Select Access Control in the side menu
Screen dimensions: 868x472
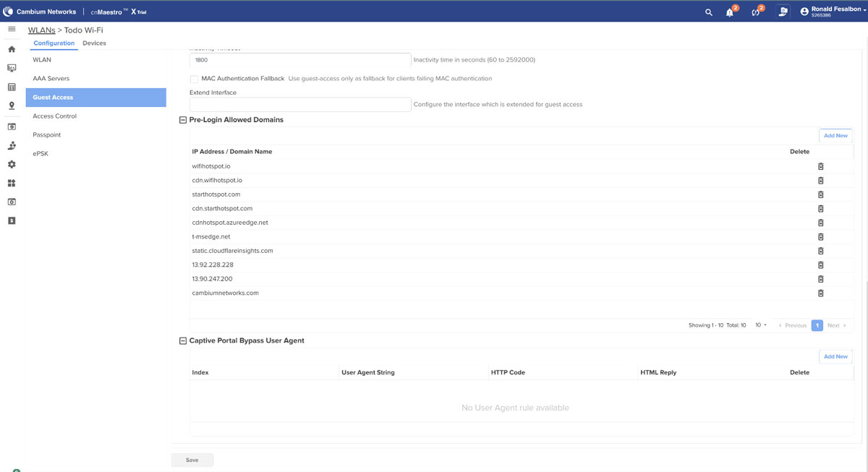pos(54,116)
